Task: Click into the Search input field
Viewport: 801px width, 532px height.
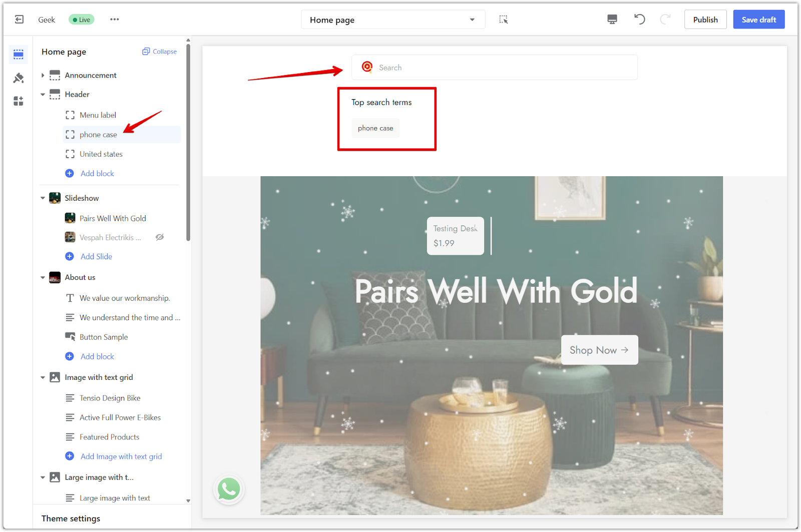Action: pos(501,68)
